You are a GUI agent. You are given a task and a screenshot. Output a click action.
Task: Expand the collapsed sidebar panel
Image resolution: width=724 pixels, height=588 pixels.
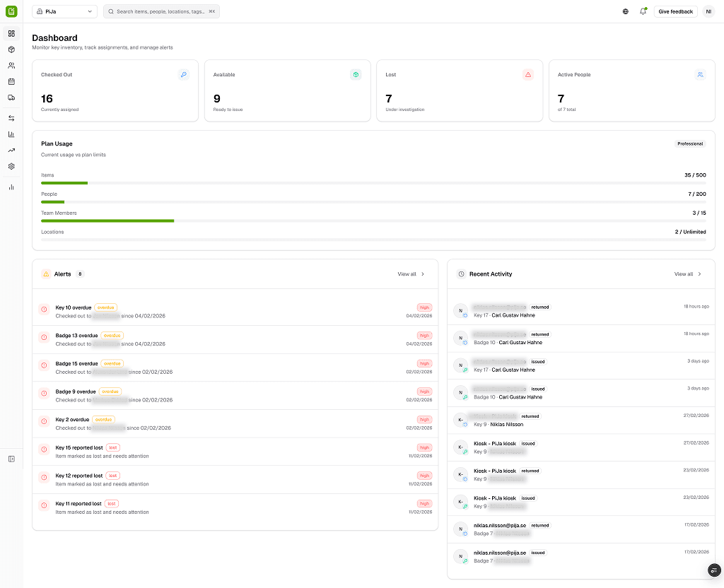tap(11, 459)
